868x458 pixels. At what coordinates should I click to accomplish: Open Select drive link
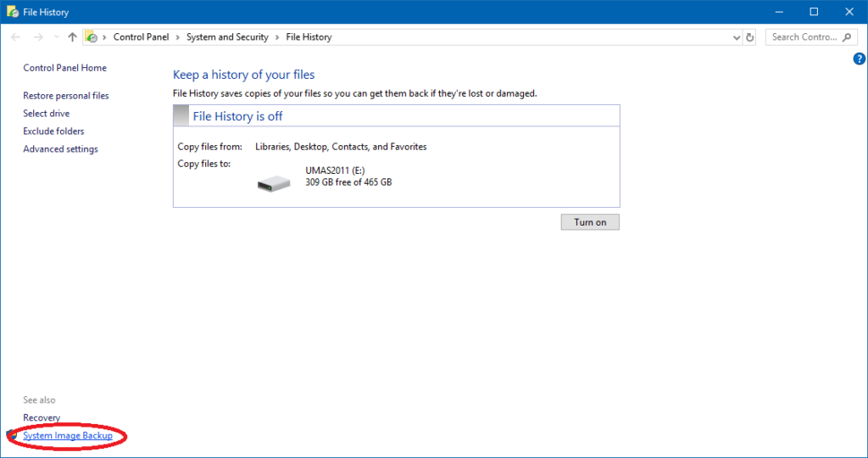(x=47, y=114)
